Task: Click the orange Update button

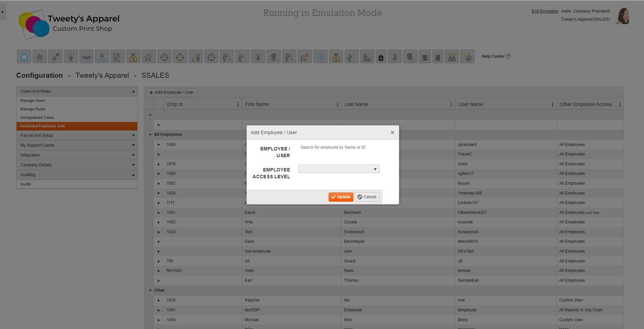Action: coord(341,197)
